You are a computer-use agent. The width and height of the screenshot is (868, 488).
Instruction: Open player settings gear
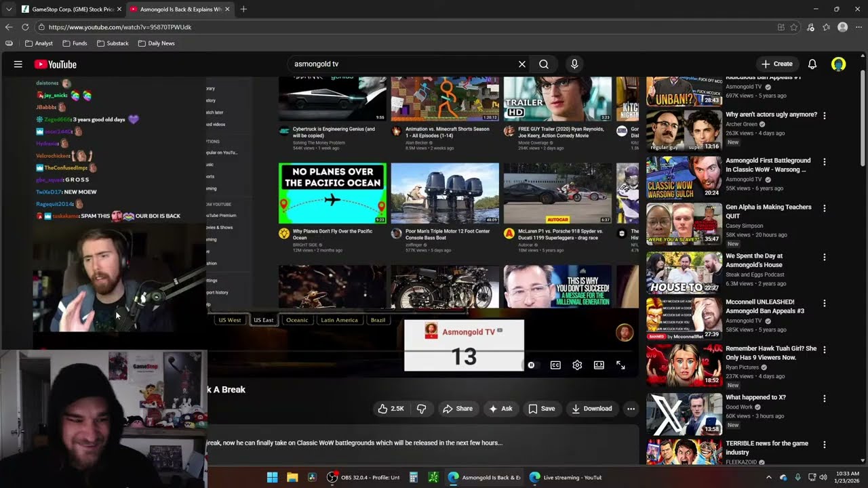point(577,365)
